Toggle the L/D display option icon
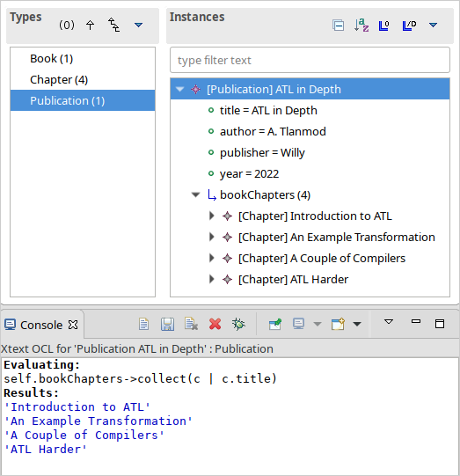Image resolution: width=460 pixels, height=476 pixels. point(409,26)
